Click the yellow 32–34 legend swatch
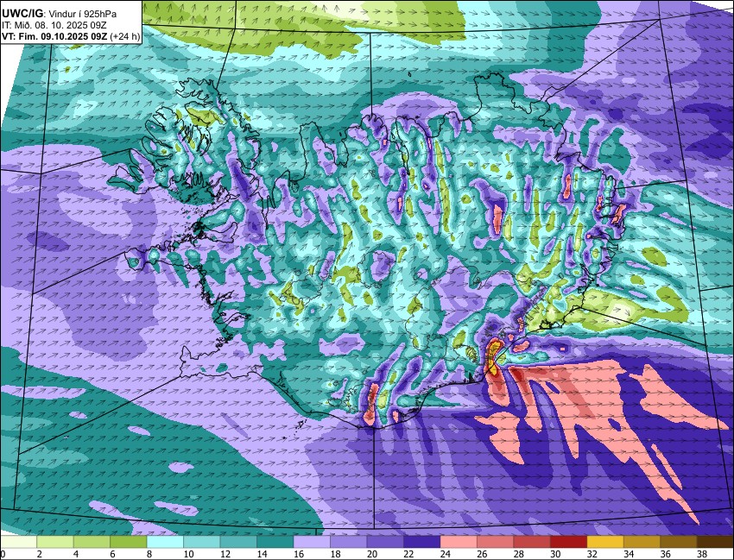Image resolution: width=734 pixels, height=560 pixels. click(x=605, y=542)
